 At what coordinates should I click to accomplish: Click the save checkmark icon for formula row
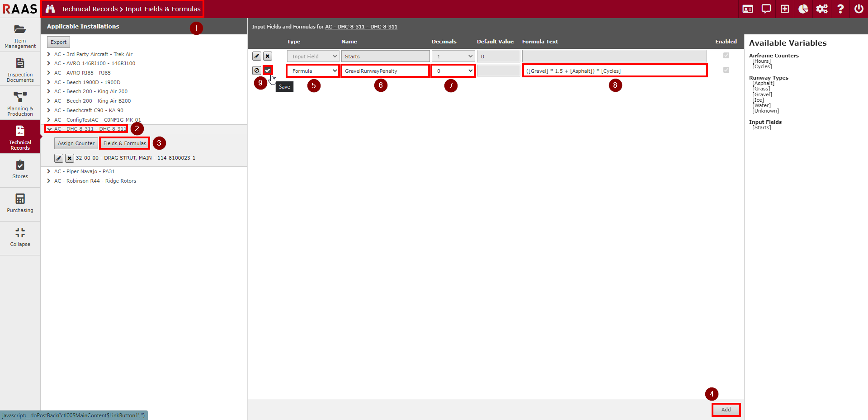(x=268, y=71)
